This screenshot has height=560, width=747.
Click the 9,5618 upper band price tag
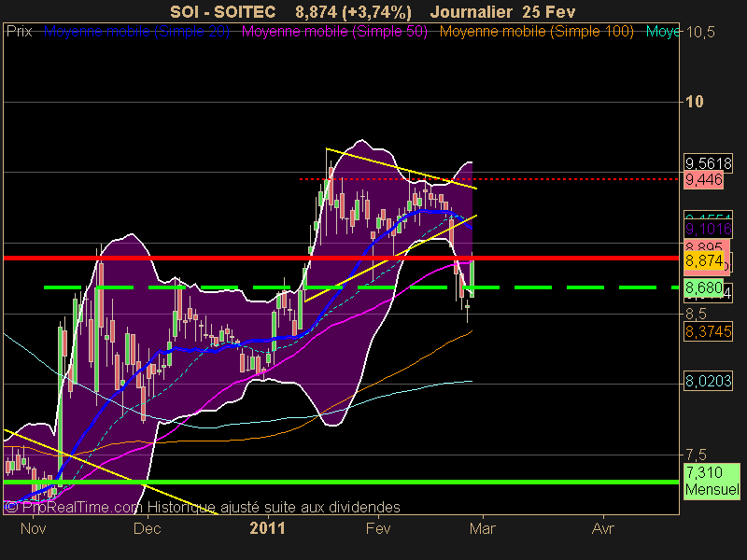pos(709,163)
